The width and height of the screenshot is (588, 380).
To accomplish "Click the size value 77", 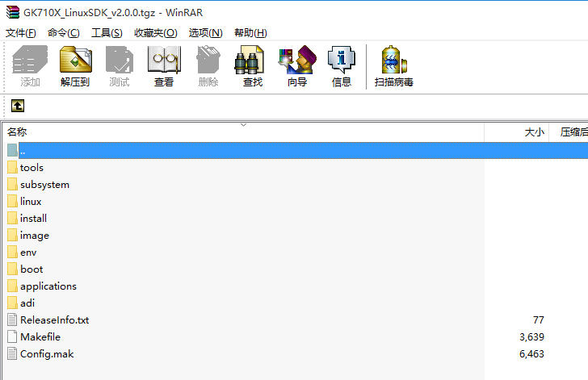I will (x=539, y=320).
